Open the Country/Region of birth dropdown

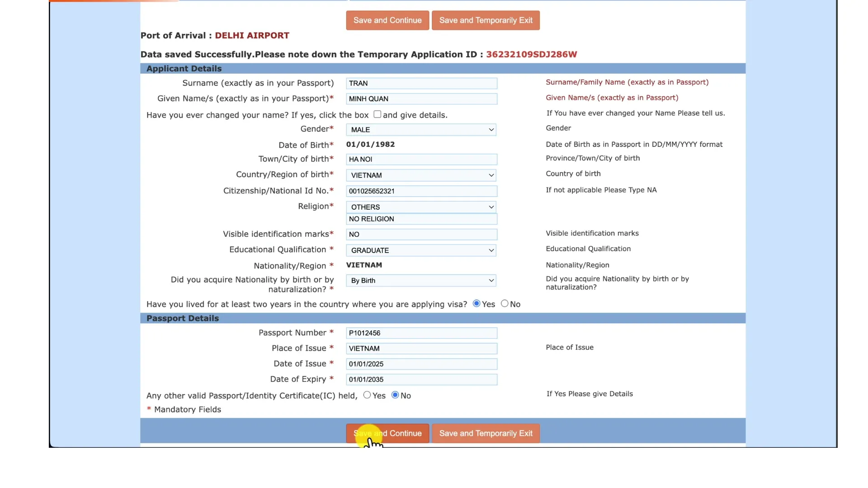421,175
